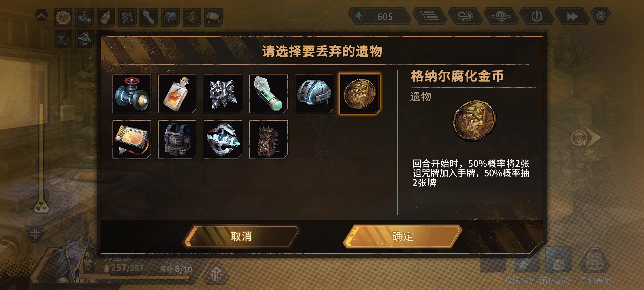Screen dimensions: 644x290
Task: Select the ring-shaped drill device relic
Action: [223, 139]
